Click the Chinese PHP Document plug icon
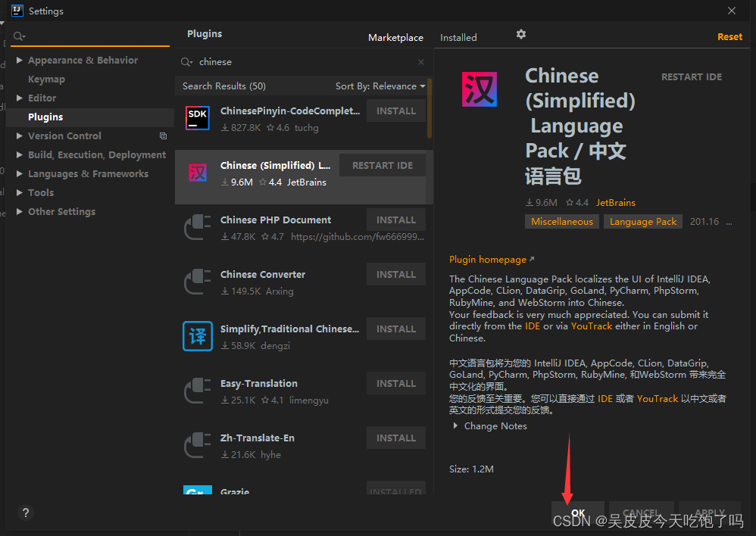756x536 pixels. click(x=198, y=227)
